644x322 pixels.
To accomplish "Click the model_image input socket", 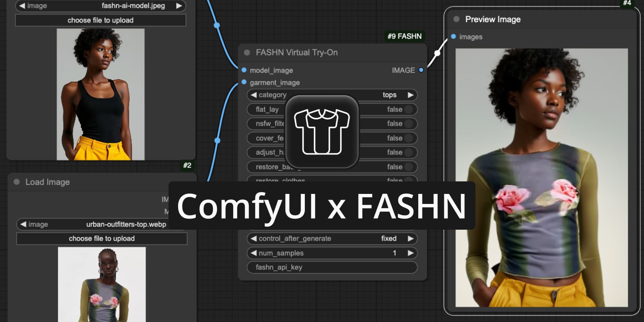I will [x=244, y=70].
